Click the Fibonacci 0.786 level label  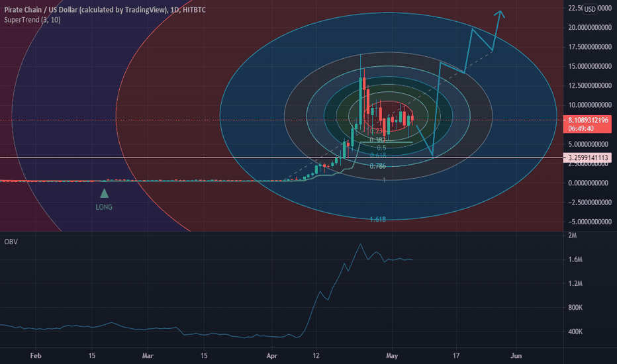coord(378,166)
